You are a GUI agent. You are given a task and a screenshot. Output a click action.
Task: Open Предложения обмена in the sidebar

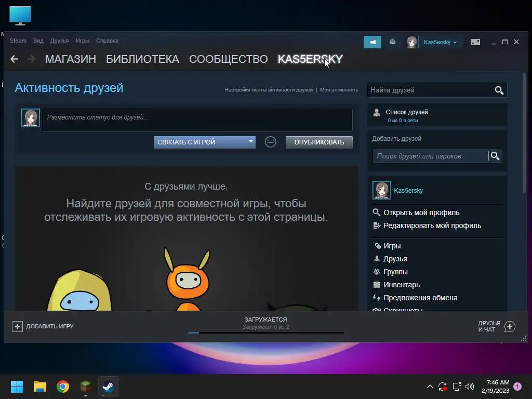click(420, 298)
